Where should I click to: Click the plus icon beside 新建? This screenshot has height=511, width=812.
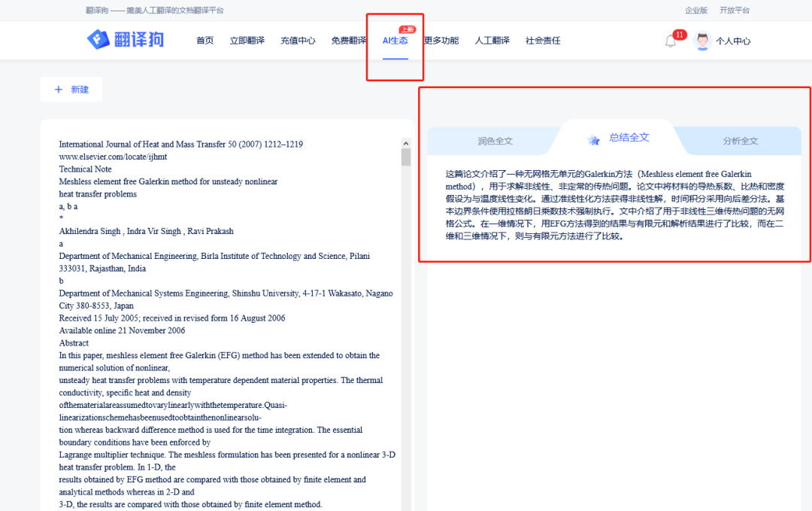tap(59, 90)
